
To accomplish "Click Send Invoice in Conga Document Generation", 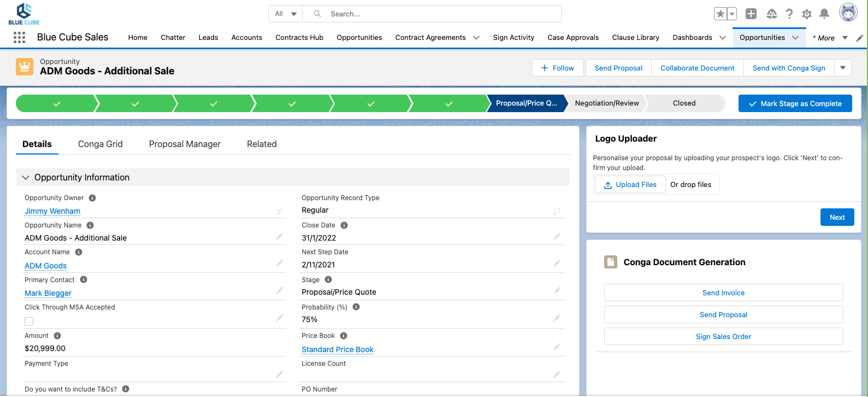I will point(724,293).
